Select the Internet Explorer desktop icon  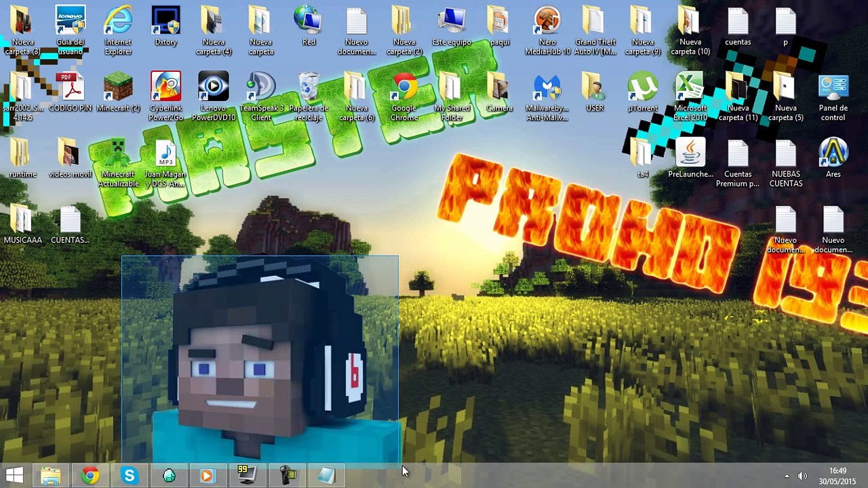click(x=118, y=30)
